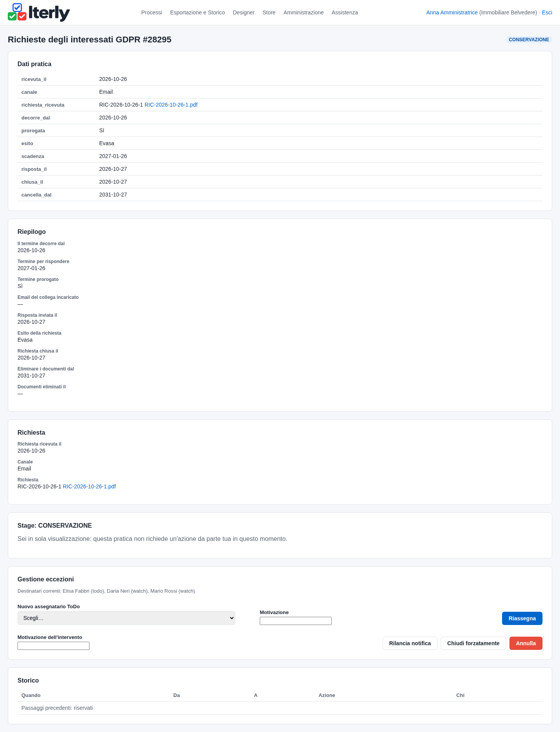
Task: Click the 'Email del collega incaricato' label
Action: pos(48,297)
